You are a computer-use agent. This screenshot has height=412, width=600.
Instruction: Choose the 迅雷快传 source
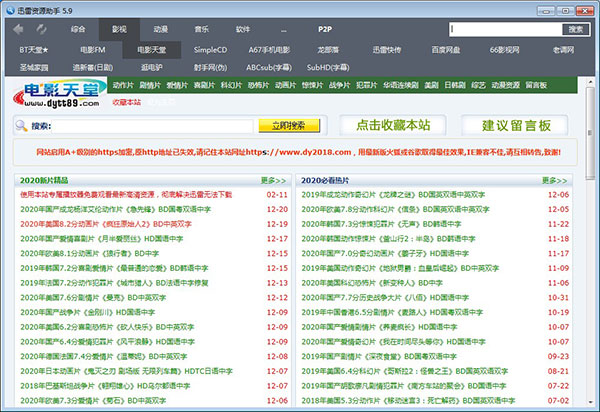(387, 50)
